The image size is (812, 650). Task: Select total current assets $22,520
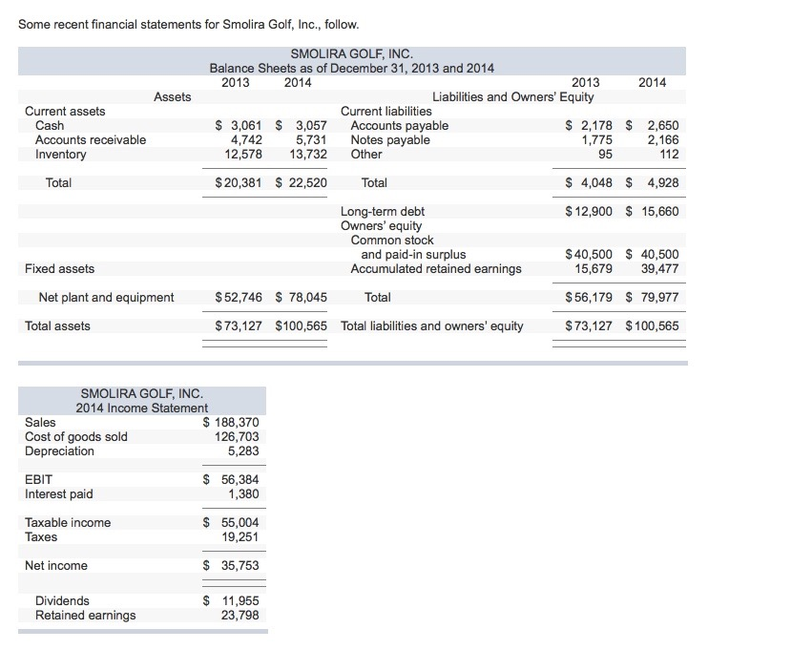pyautogui.click(x=302, y=183)
